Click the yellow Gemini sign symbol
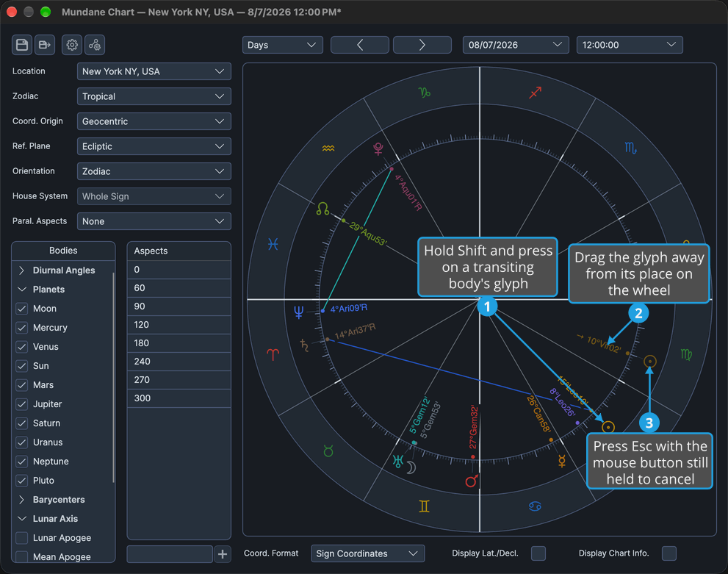 point(424,506)
